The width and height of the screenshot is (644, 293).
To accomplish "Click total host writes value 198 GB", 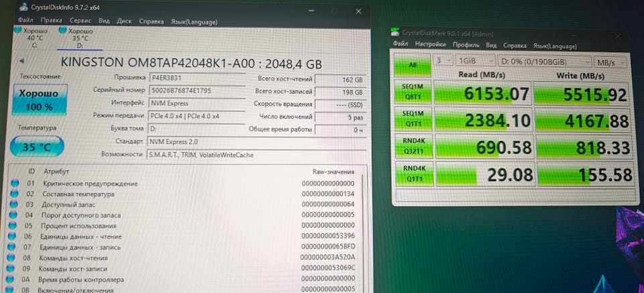I will tap(341, 93).
